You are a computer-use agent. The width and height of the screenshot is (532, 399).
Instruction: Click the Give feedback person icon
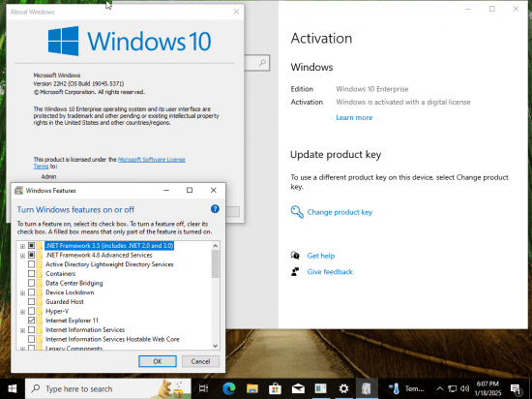(x=295, y=272)
